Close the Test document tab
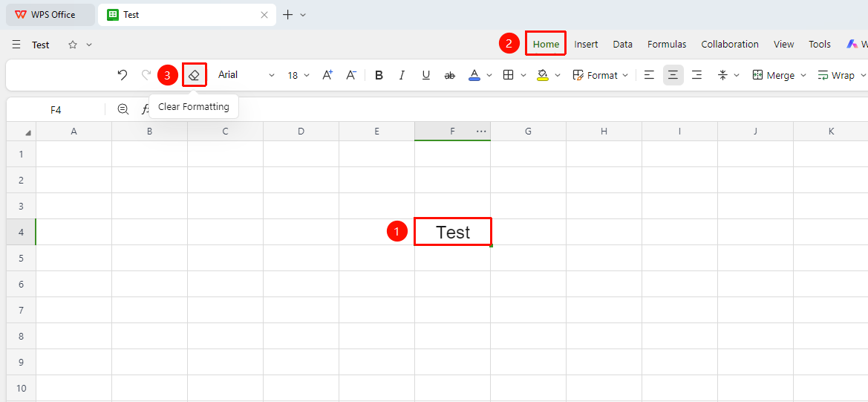 264,15
